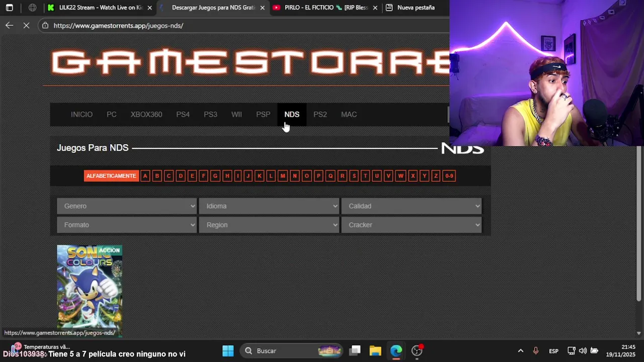Viewport: 644px width, 362px height.
Task: Open the tab actions icon at top-left
Action: pos(9,8)
